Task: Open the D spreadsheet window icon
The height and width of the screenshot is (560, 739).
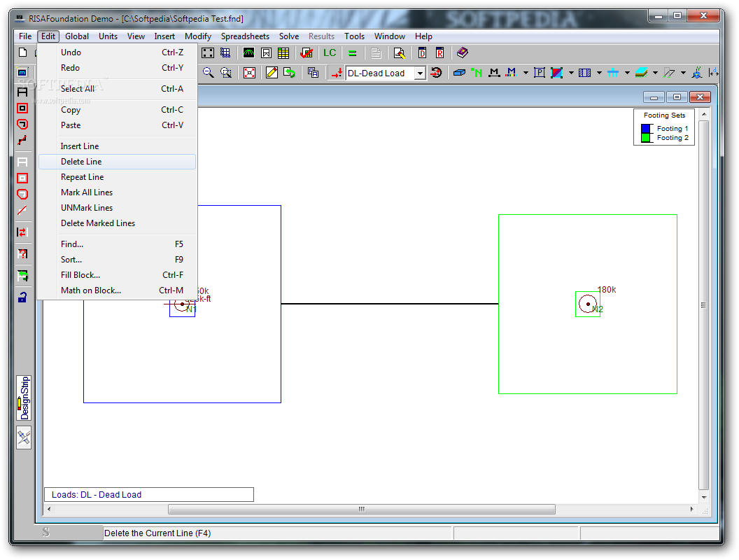Action: click(422, 52)
